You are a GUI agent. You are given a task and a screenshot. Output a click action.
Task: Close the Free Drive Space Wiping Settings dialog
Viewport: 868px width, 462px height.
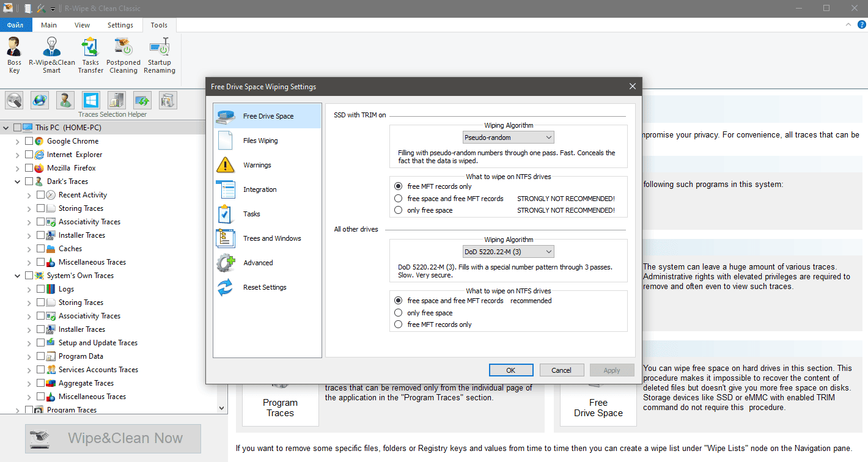pyautogui.click(x=633, y=87)
